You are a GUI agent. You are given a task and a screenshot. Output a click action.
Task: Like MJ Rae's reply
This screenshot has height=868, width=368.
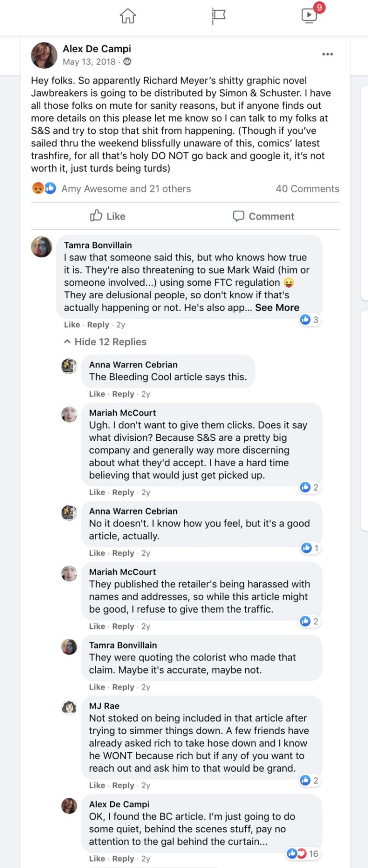(x=97, y=785)
